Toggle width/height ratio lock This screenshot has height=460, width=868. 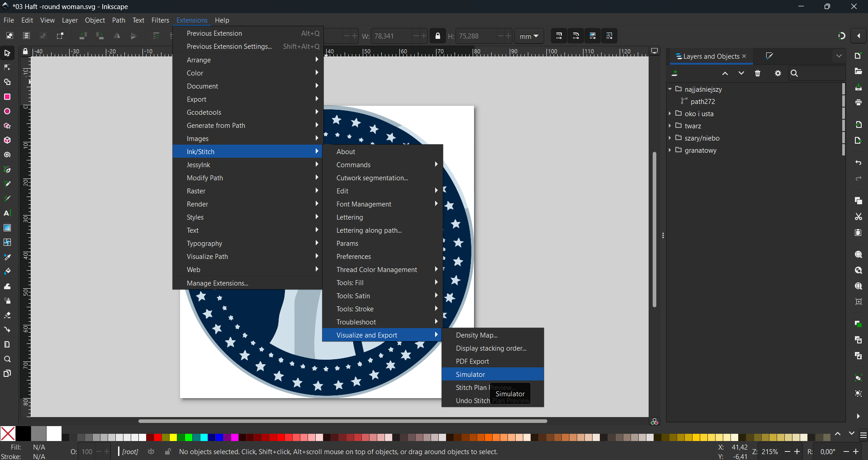[x=437, y=36]
